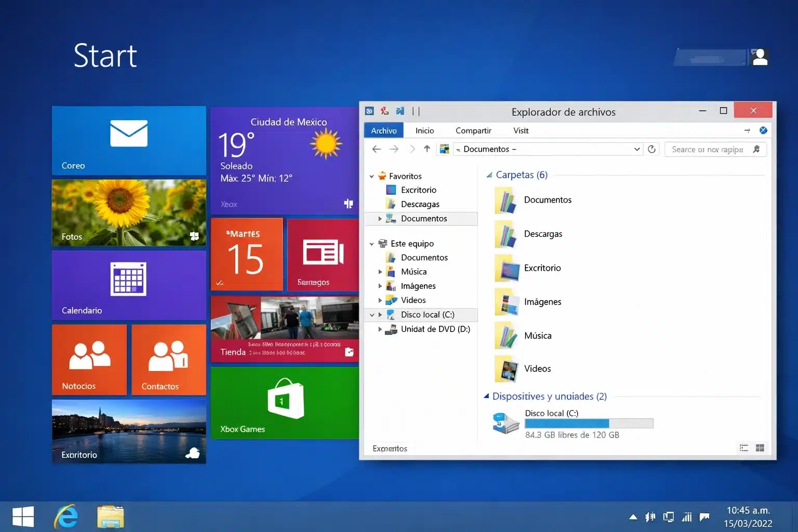Open the address bar dropdown arrow
This screenshot has width=798, height=532.
tap(636, 149)
